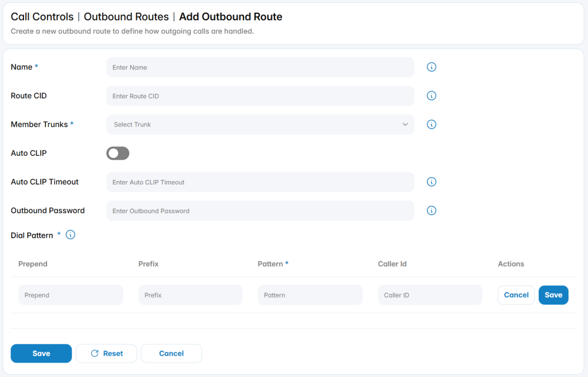Click the info icon beside Route CID field
588x377 pixels.
point(431,96)
